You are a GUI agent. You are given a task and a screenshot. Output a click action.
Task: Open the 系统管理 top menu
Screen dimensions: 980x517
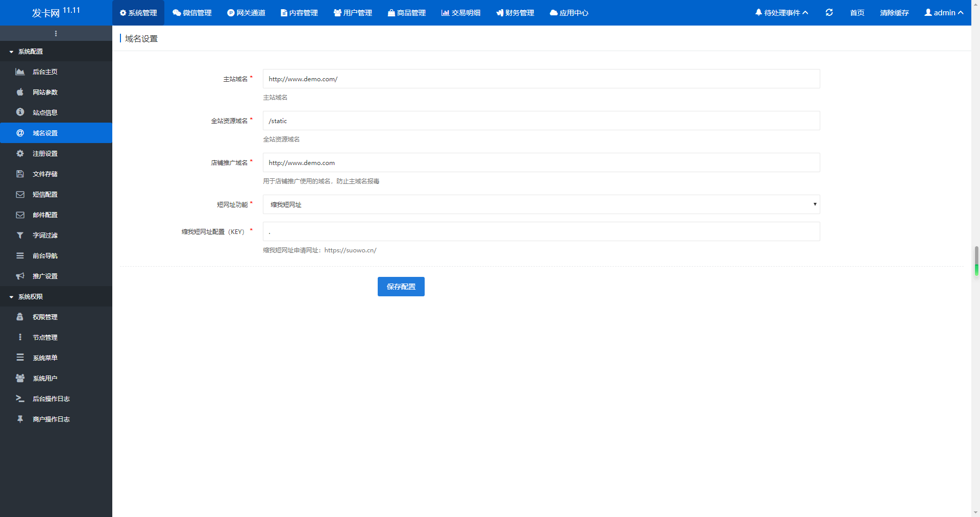point(138,13)
